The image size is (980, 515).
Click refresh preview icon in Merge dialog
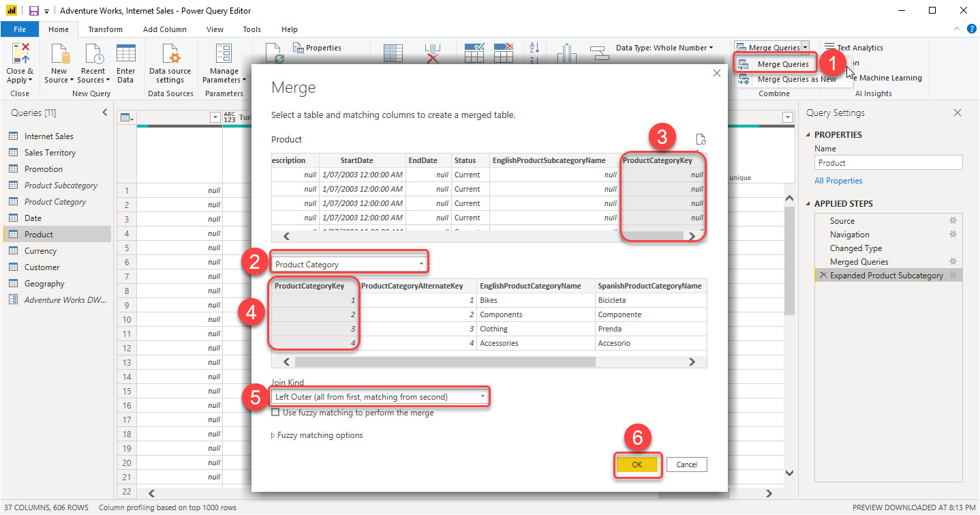coord(701,139)
